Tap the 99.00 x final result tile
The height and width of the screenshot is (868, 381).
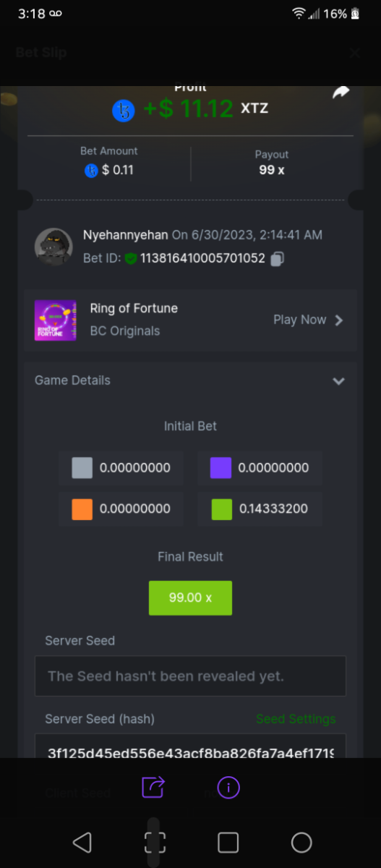click(x=190, y=598)
